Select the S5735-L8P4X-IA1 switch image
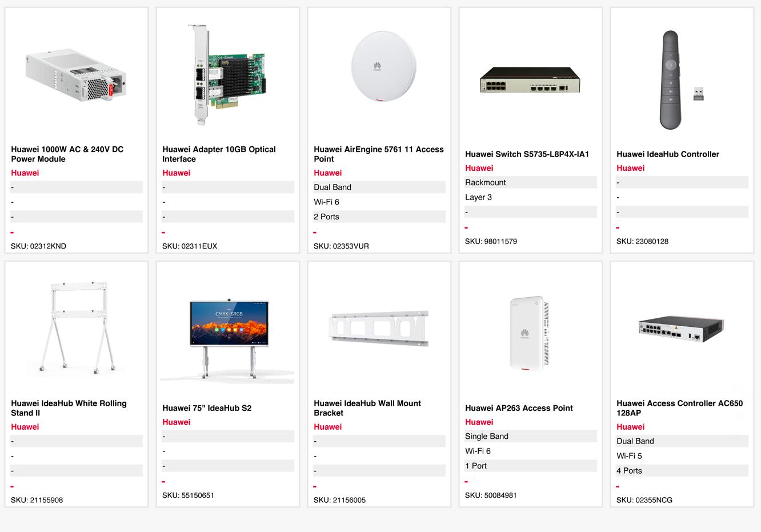761x532 pixels. tap(530, 80)
